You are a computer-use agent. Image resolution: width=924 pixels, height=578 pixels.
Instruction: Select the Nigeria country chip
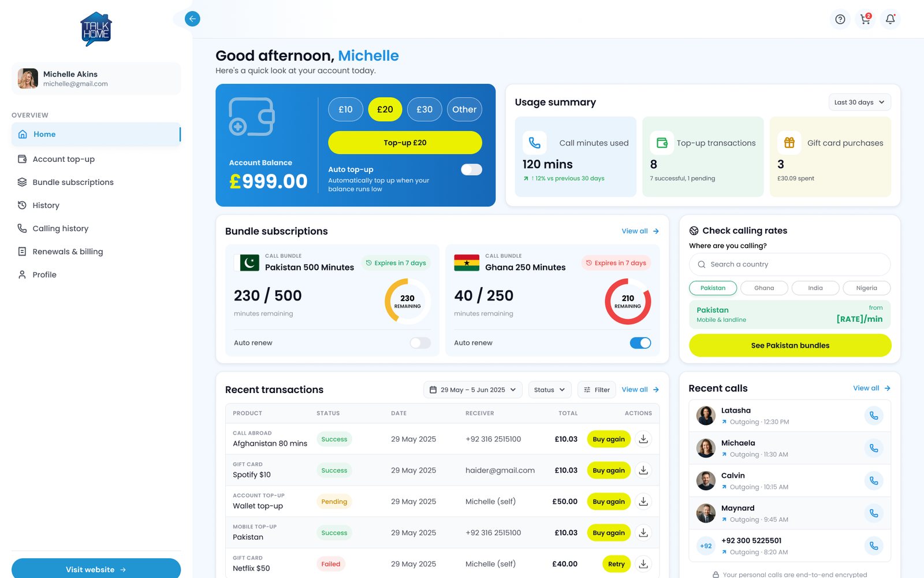[866, 288]
